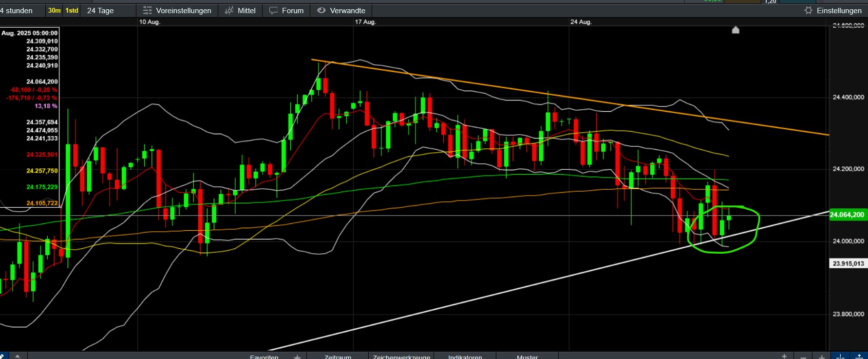Viewport: 868px width, 359px height.
Task: Click the red change value -176,710 / -0,73 %
Action: point(32,98)
